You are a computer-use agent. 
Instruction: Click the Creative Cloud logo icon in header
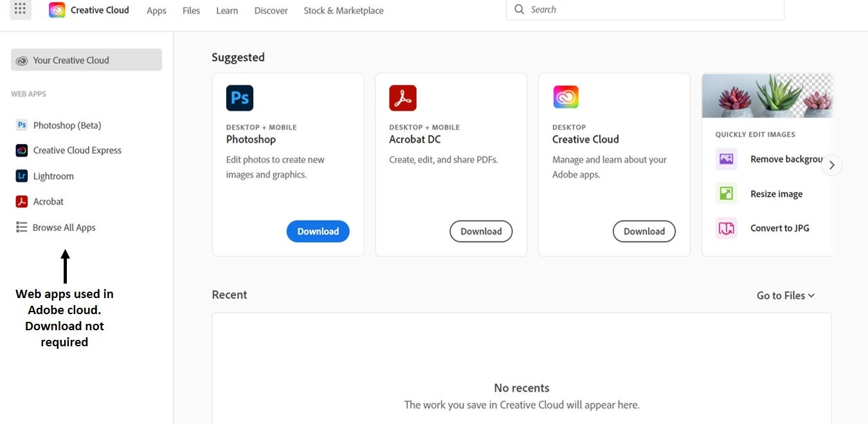point(57,10)
